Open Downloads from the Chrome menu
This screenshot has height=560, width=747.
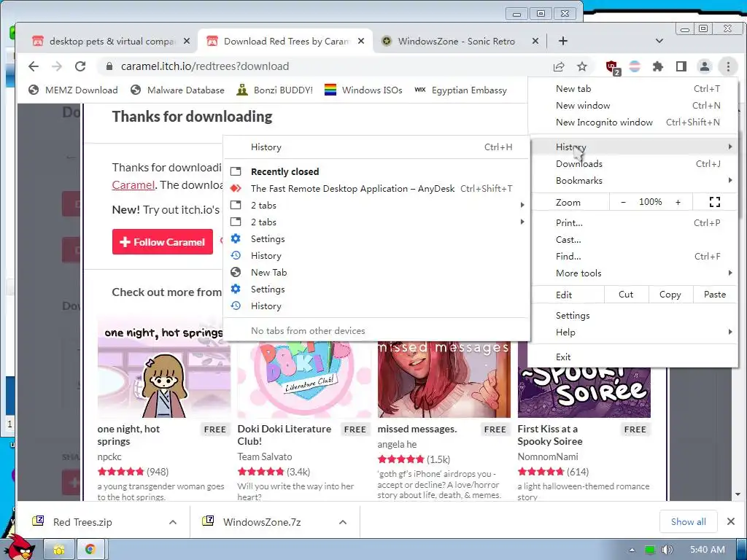click(x=633, y=163)
